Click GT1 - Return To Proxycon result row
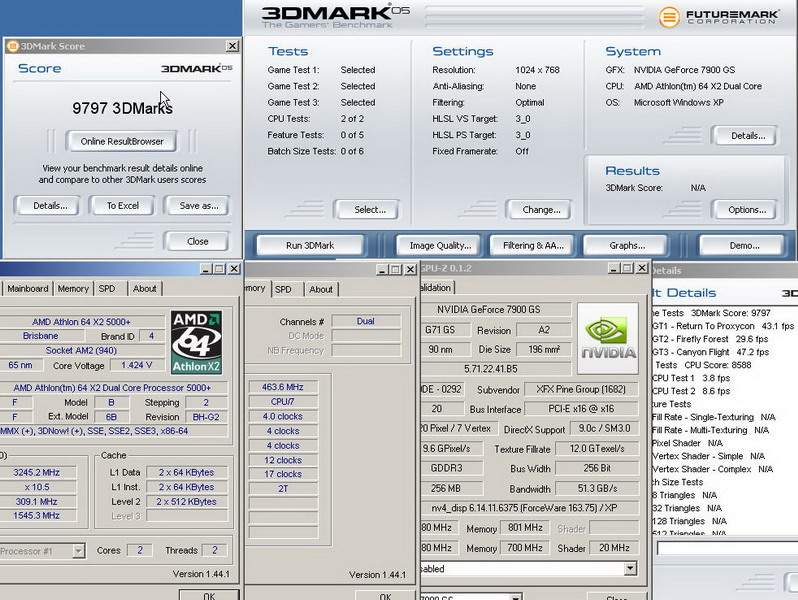The width and height of the screenshot is (798, 600). point(723,326)
